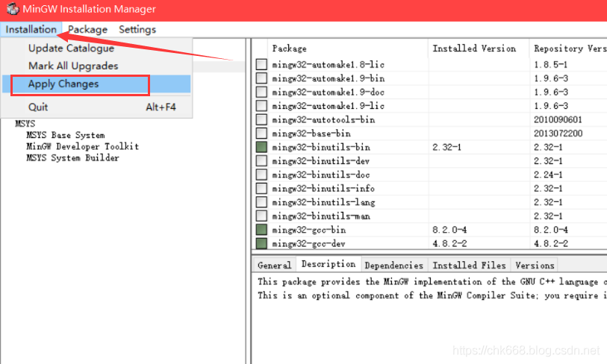Select Mark All Upgrades menu entry
607x364 pixels.
click(x=73, y=66)
